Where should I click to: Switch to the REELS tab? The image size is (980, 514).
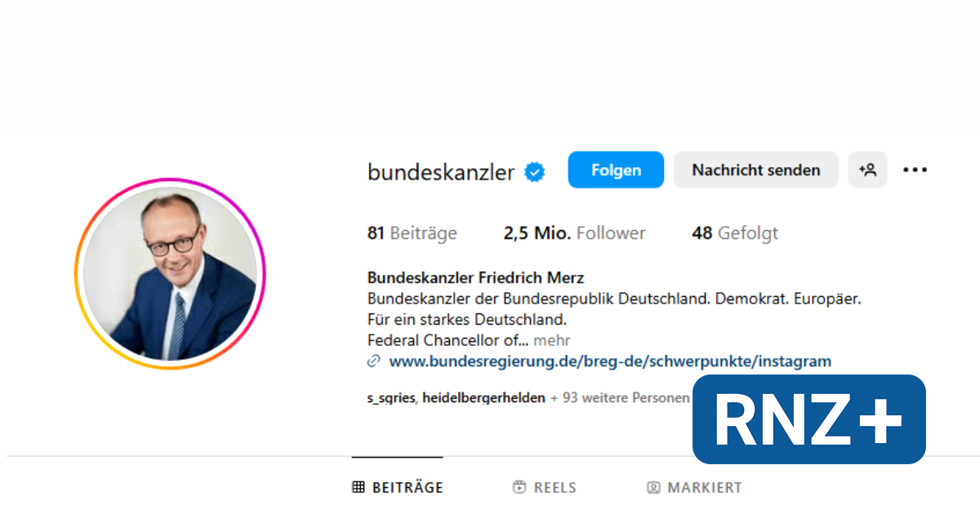point(545,487)
